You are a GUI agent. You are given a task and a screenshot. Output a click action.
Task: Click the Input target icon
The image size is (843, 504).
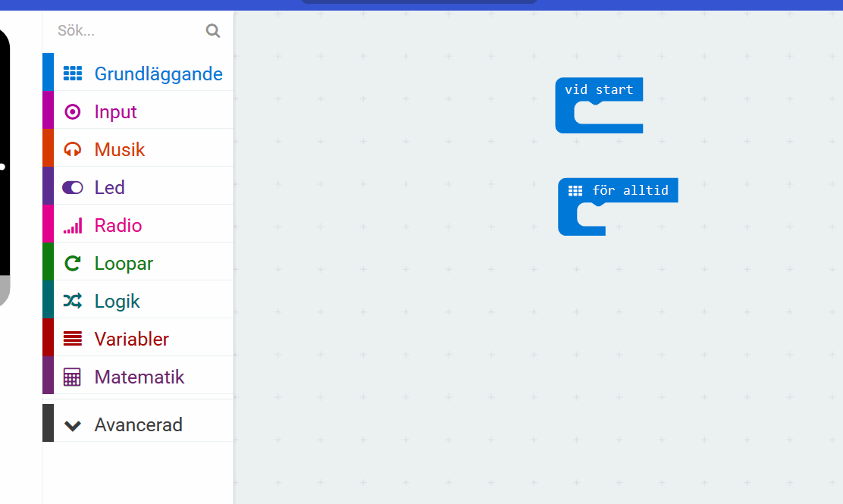pos(73,111)
